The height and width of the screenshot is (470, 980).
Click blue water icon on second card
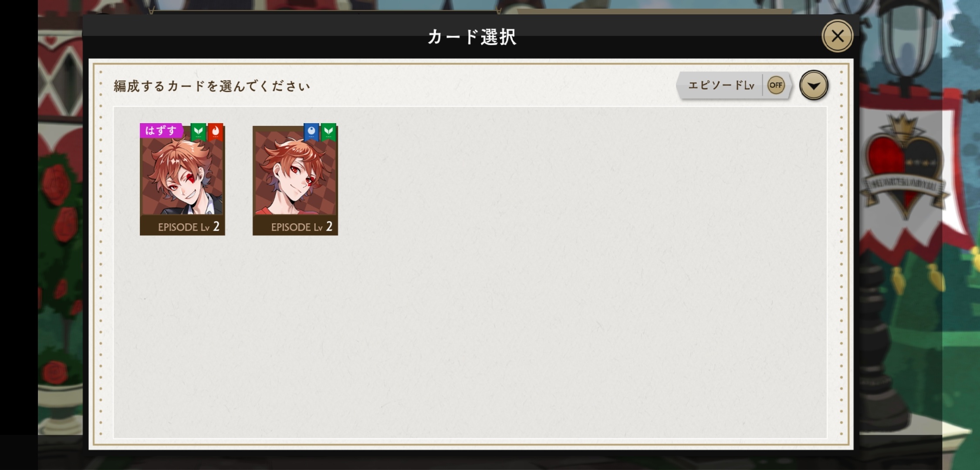pyautogui.click(x=311, y=132)
